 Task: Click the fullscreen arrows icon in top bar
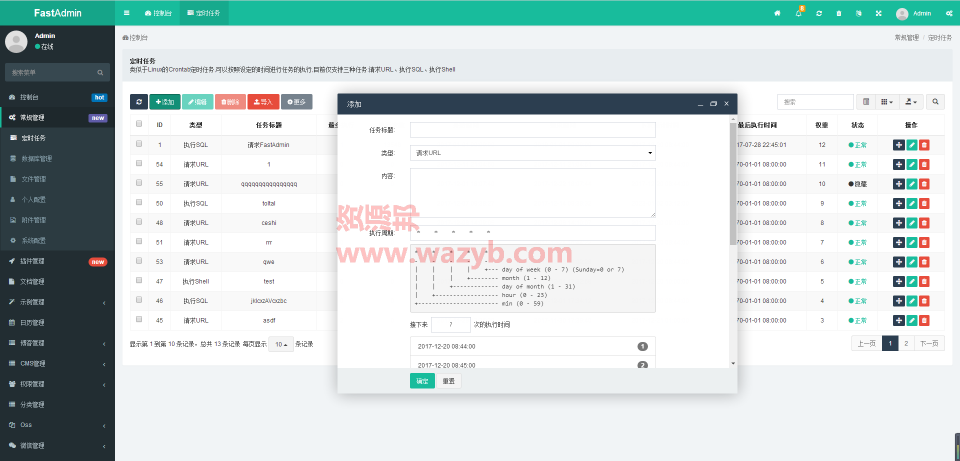coord(879,13)
